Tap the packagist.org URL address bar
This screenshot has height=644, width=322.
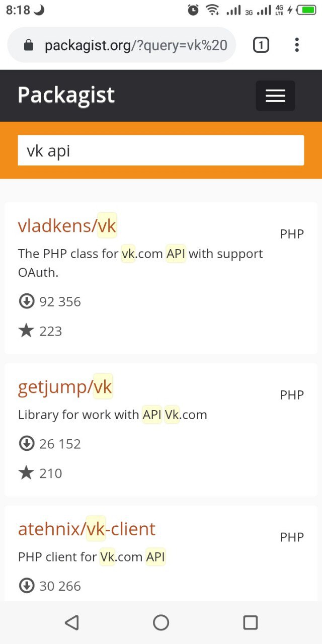point(136,46)
